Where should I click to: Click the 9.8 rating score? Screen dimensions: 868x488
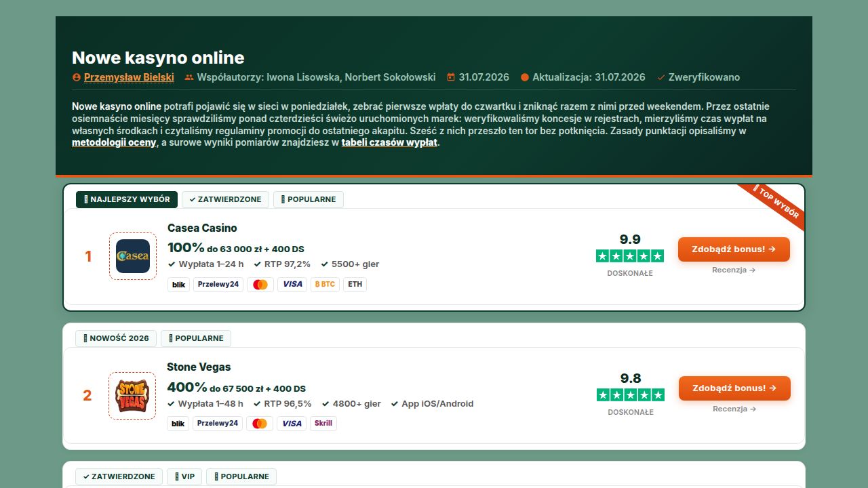[631, 378]
